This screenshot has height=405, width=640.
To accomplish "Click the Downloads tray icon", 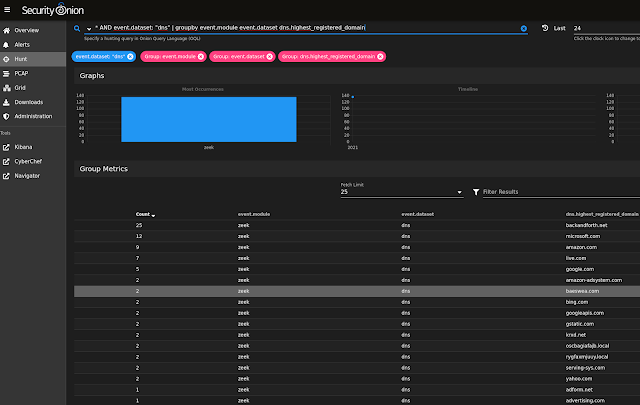I will [x=6, y=102].
